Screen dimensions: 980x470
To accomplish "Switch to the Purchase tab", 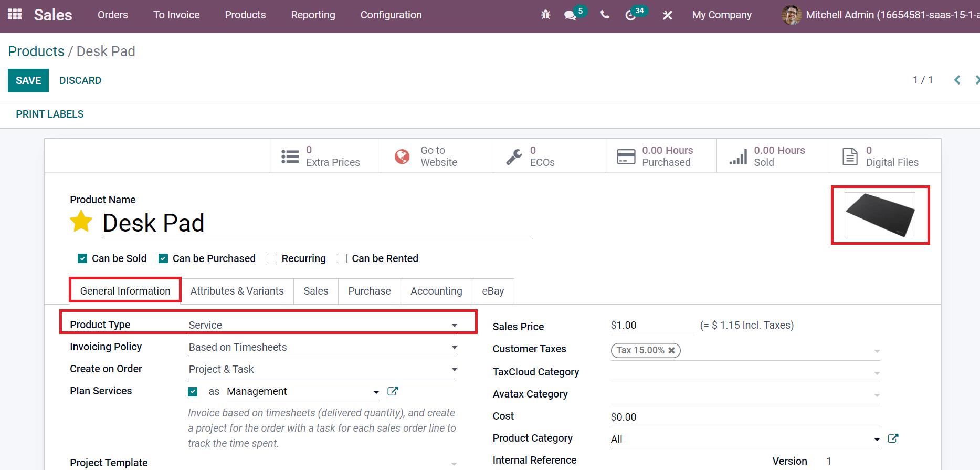I will click(370, 291).
